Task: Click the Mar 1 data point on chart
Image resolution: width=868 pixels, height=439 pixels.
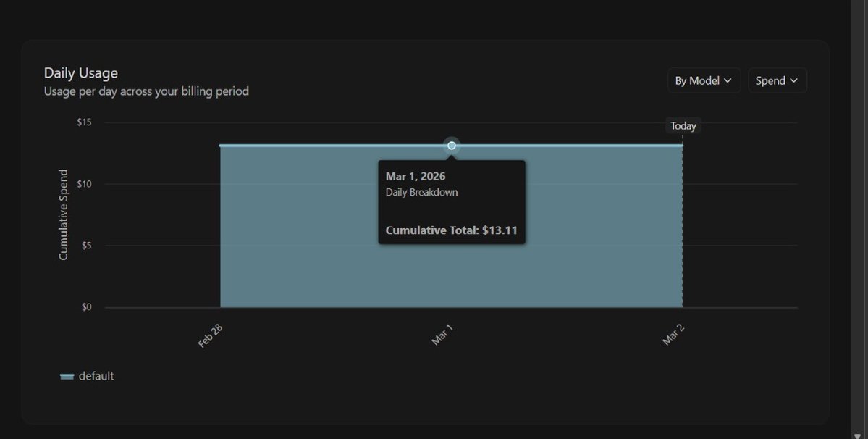Action: tap(452, 146)
